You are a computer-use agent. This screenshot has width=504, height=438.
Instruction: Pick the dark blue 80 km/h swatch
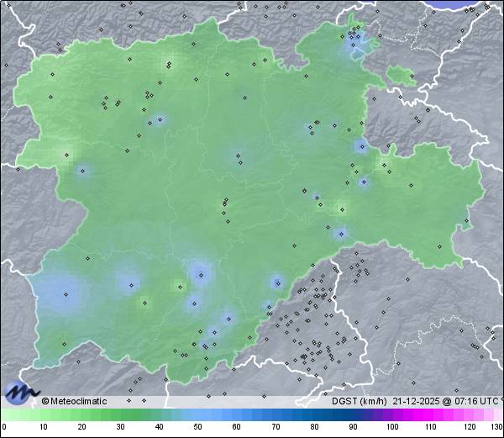tap(314, 415)
